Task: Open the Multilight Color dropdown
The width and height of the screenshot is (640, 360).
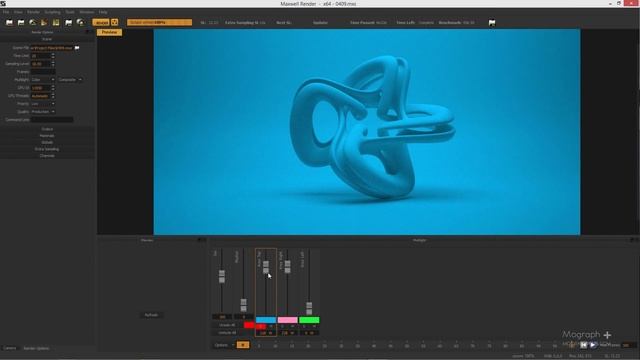Action: [43, 80]
